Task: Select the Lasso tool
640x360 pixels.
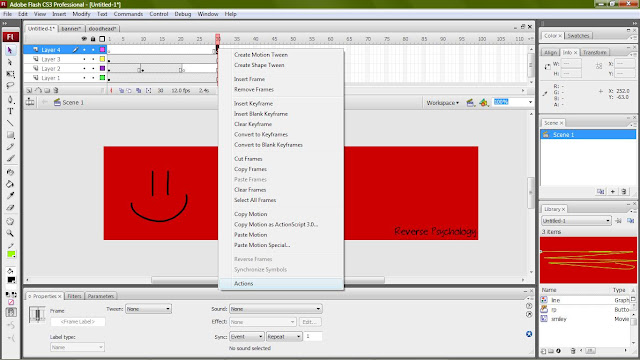Action: (10, 86)
